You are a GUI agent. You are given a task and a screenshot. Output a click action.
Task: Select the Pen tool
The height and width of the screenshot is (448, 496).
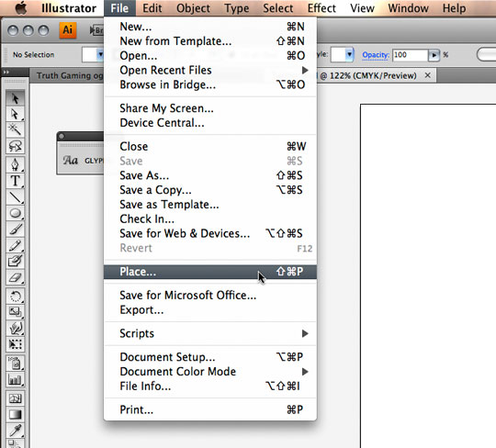click(15, 164)
